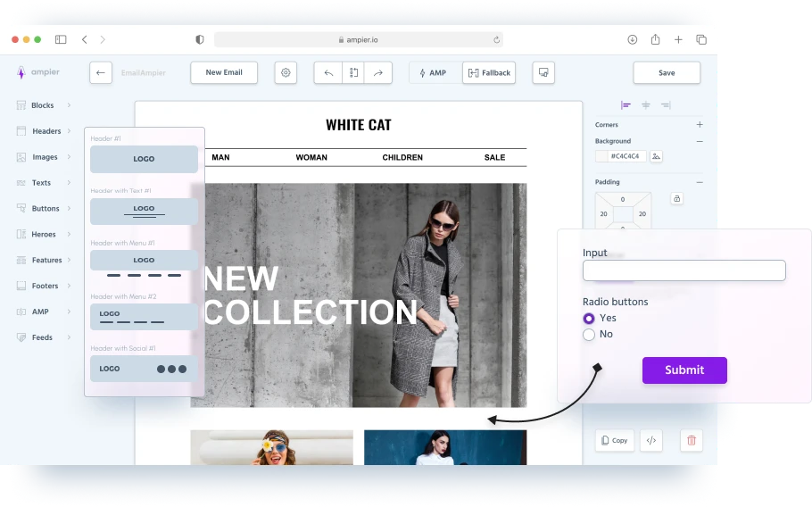This screenshot has width=812, height=507.
Task: Click SALE in the email menu
Action: coord(494,157)
